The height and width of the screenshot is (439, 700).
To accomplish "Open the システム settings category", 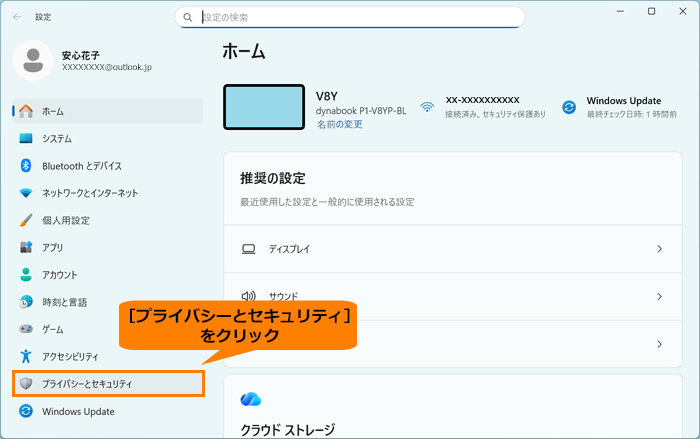I will pos(108,138).
